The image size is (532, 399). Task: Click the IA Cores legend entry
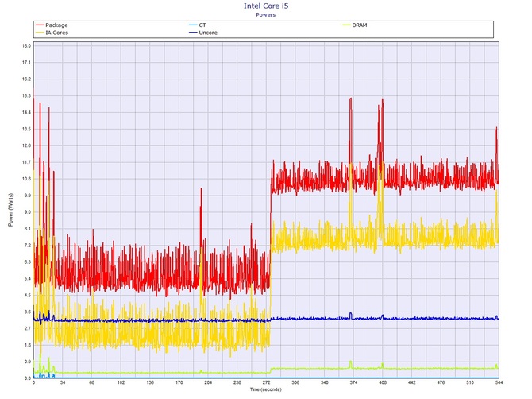(52, 33)
